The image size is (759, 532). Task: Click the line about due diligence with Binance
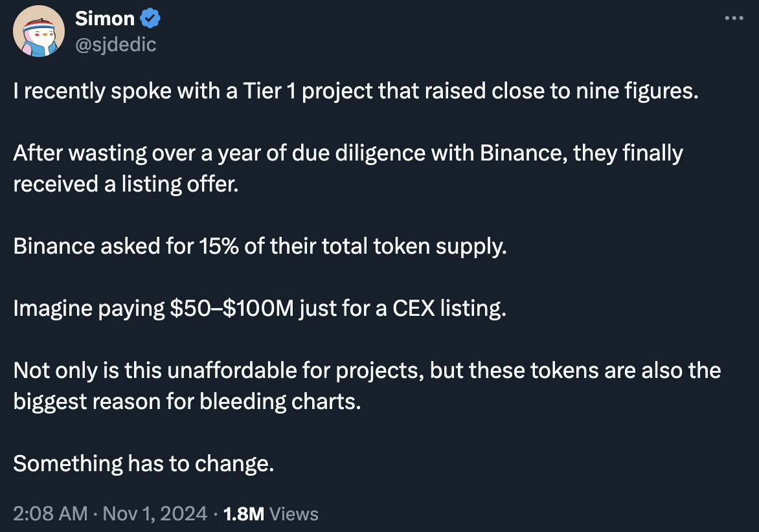(348, 153)
